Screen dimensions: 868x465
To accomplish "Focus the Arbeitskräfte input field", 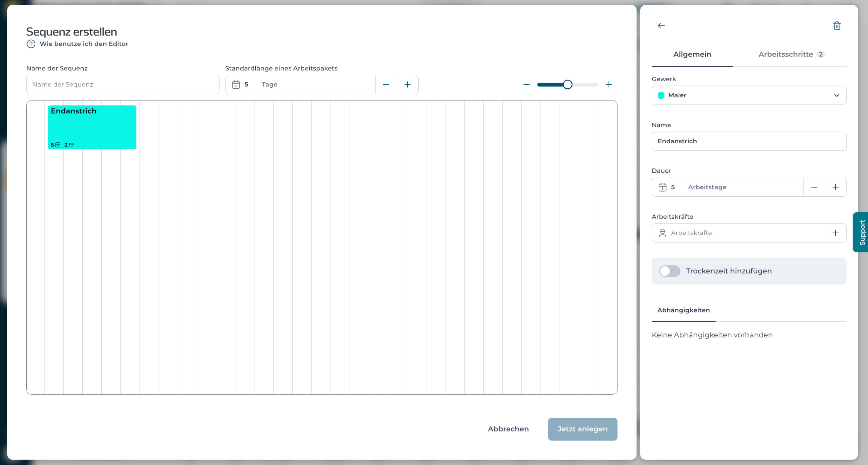I will point(738,233).
